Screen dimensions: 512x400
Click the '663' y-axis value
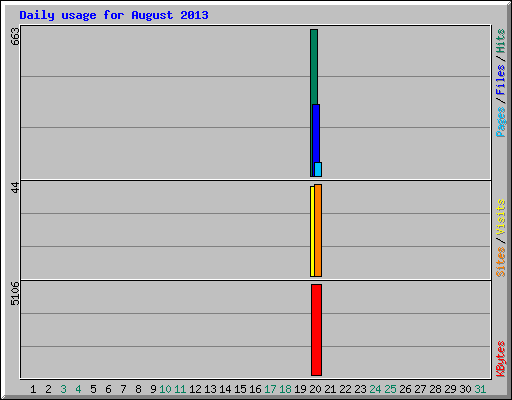[15, 36]
